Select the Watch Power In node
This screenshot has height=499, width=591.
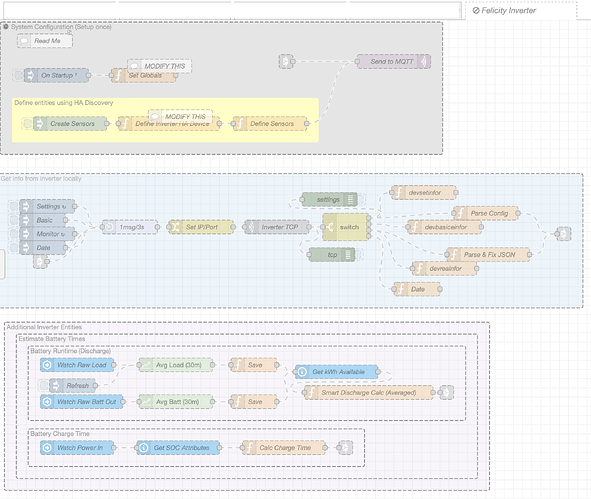(77, 448)
